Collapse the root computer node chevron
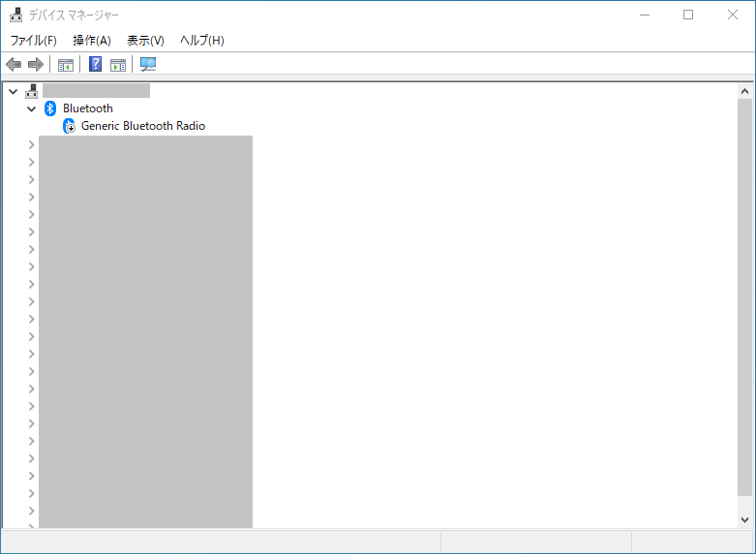This screenshot has height=554, width=756. (13, 91)
